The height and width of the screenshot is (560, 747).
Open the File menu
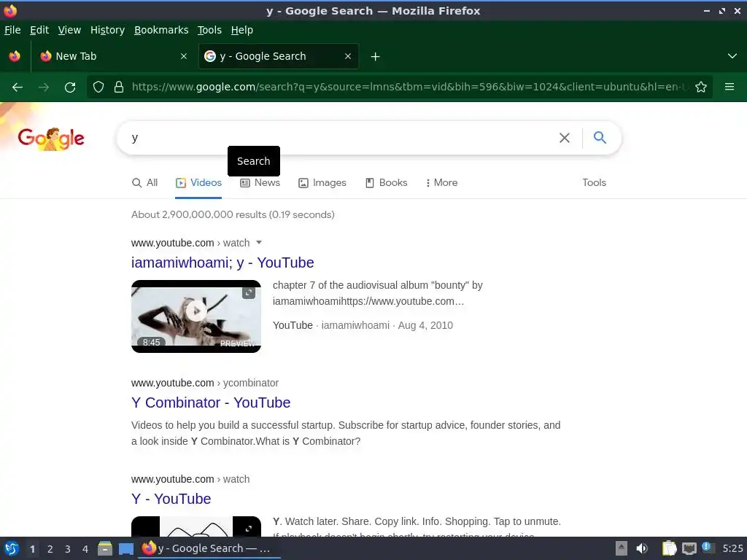pos(12,30)
